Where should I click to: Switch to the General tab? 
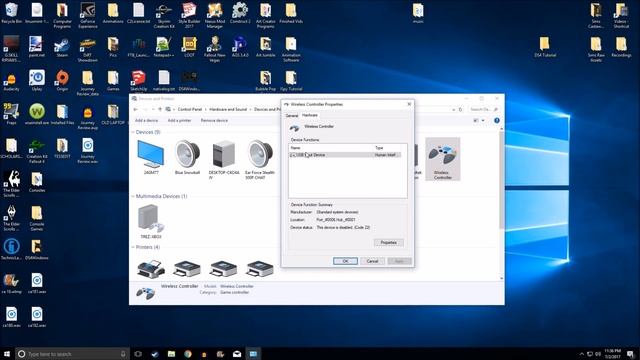pyautogui.click(x=291, y=116)
